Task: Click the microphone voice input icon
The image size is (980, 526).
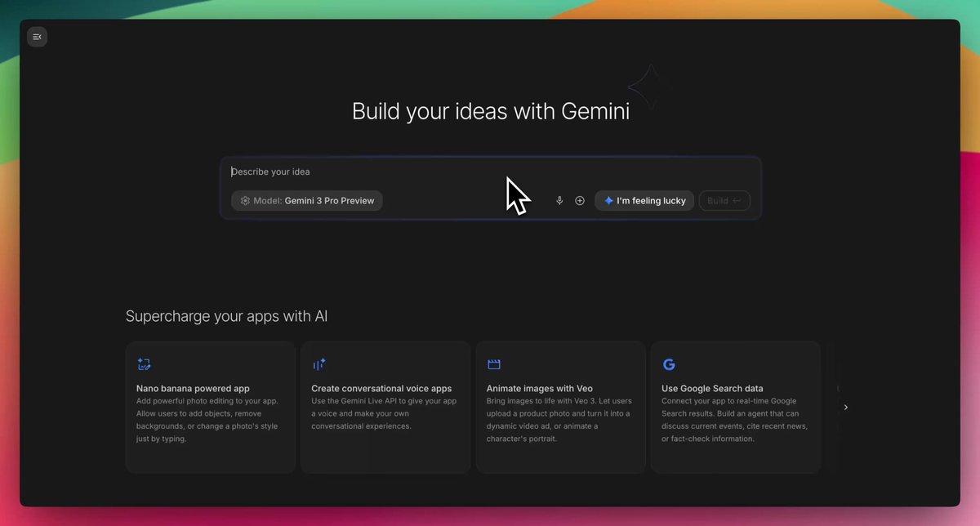Action: pos(559,201)
